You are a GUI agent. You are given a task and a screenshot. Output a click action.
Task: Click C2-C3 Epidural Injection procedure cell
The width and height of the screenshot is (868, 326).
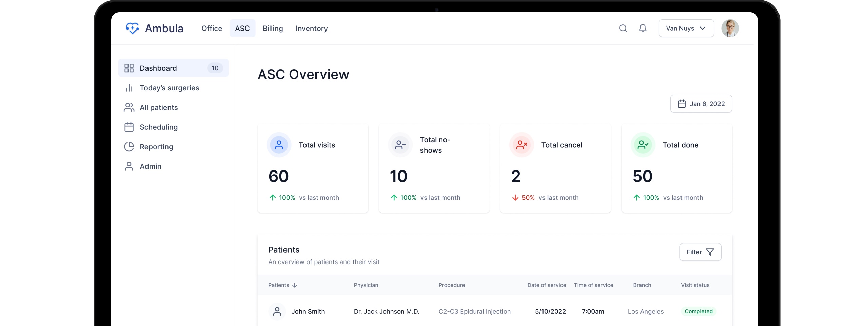click(x=474, y=311)
